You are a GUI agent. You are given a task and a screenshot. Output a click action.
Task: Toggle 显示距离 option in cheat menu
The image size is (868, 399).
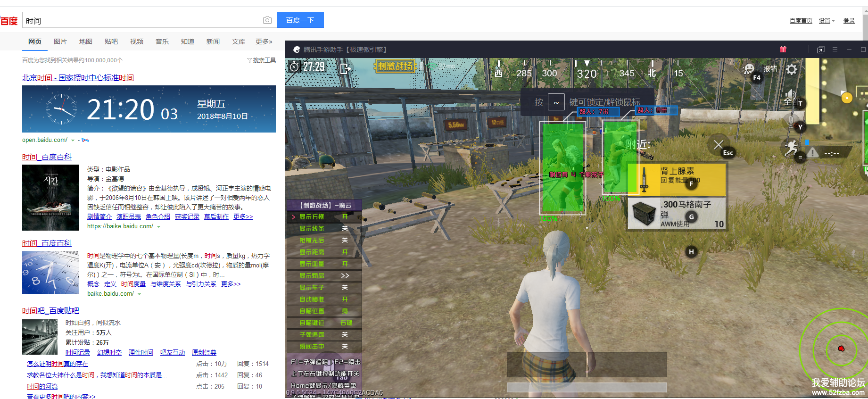tap(324, 252)
